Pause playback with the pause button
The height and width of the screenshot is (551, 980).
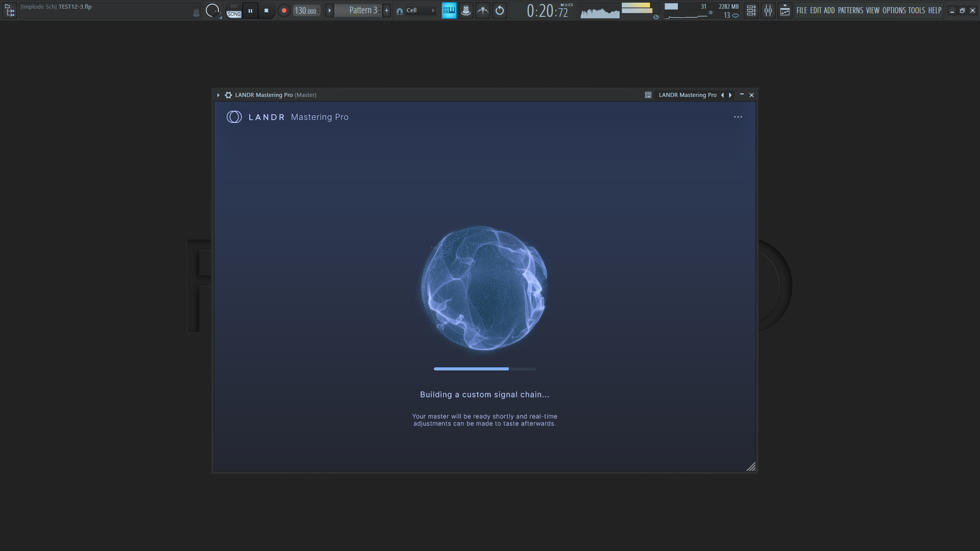pos(250,10)
